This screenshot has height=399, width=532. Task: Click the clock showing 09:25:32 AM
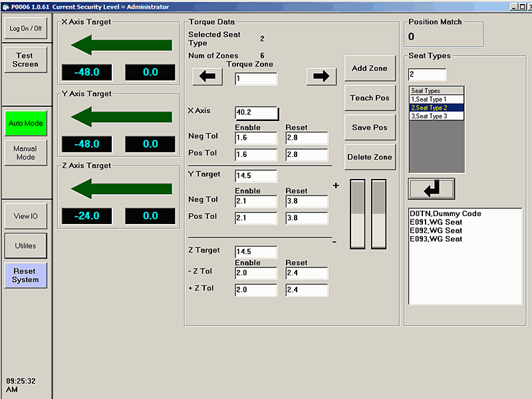21,385
